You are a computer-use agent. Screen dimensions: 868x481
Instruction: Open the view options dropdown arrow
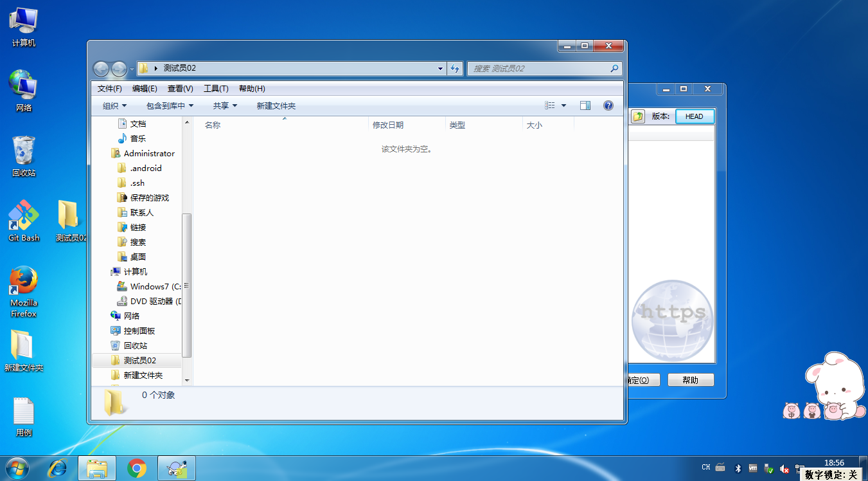[x=564, y=105]
